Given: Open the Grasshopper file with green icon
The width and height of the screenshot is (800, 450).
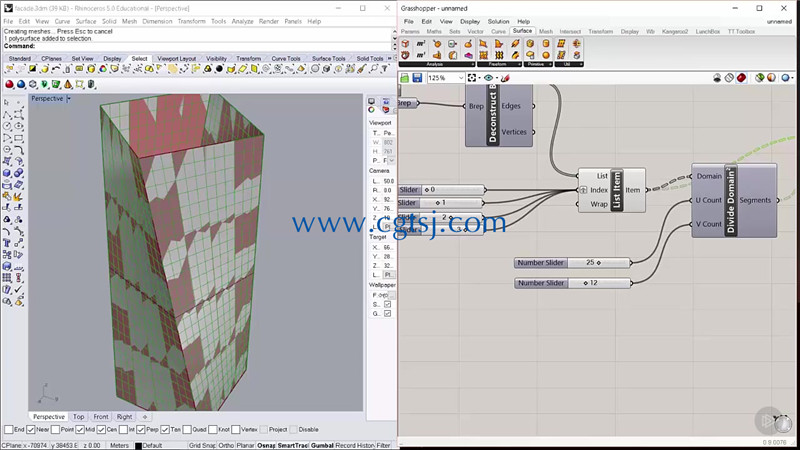Looking at the screenshot, I should click(405, 78).
